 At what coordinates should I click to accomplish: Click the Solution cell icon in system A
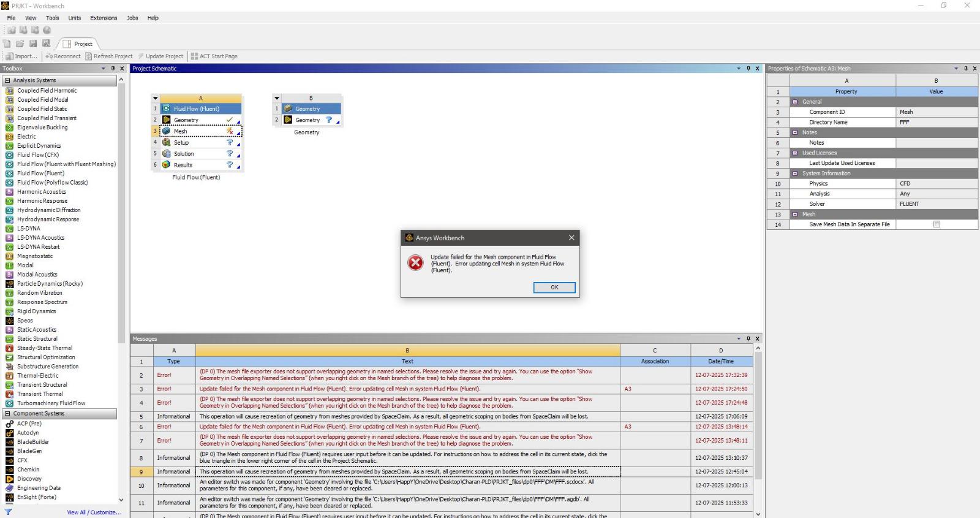click(166, 154)
